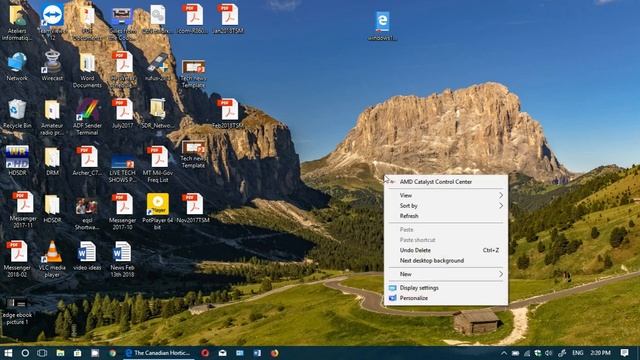Open network status in system tray
640x360 pixels.
[527, 353]
